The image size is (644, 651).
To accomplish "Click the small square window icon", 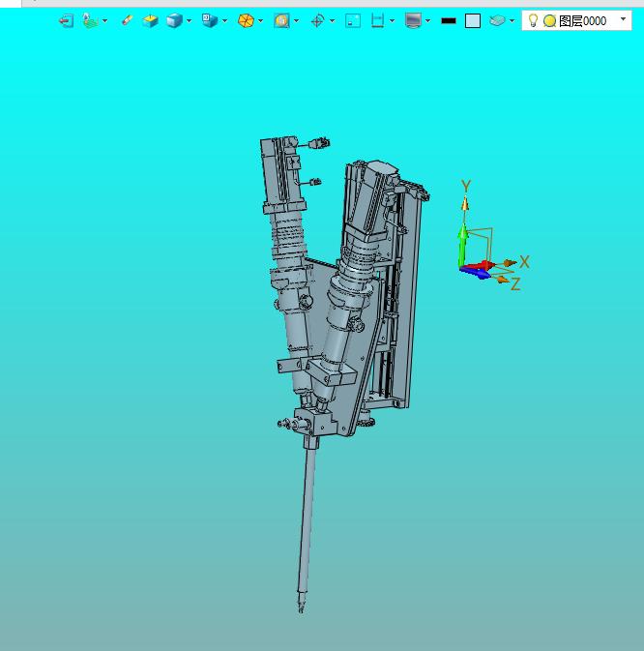I will 353,20.
